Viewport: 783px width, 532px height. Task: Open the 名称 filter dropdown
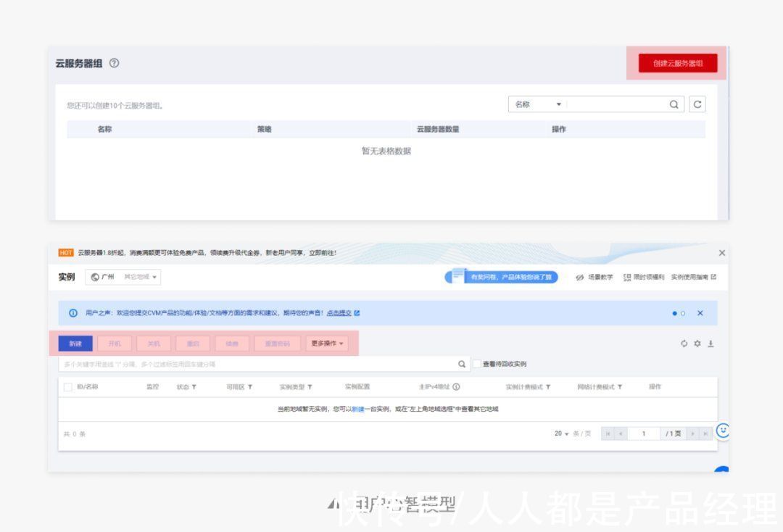(538, 104)
